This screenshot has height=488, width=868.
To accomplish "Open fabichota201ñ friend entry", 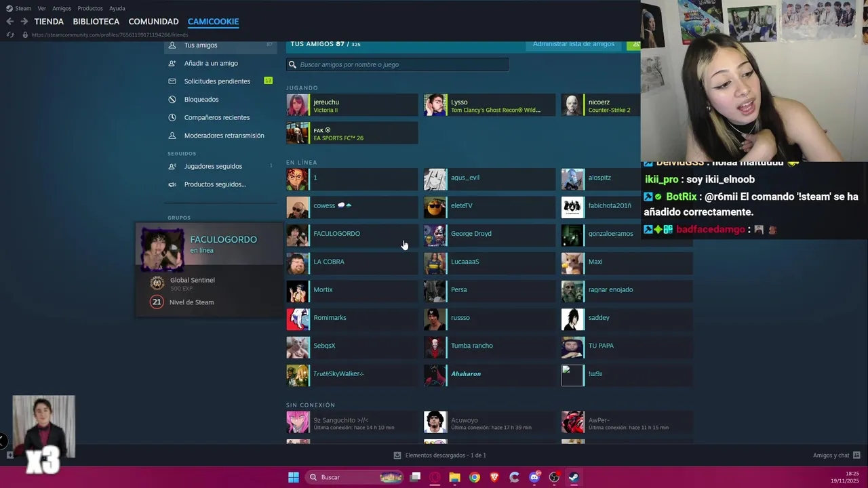I will [x=601, y=207].
